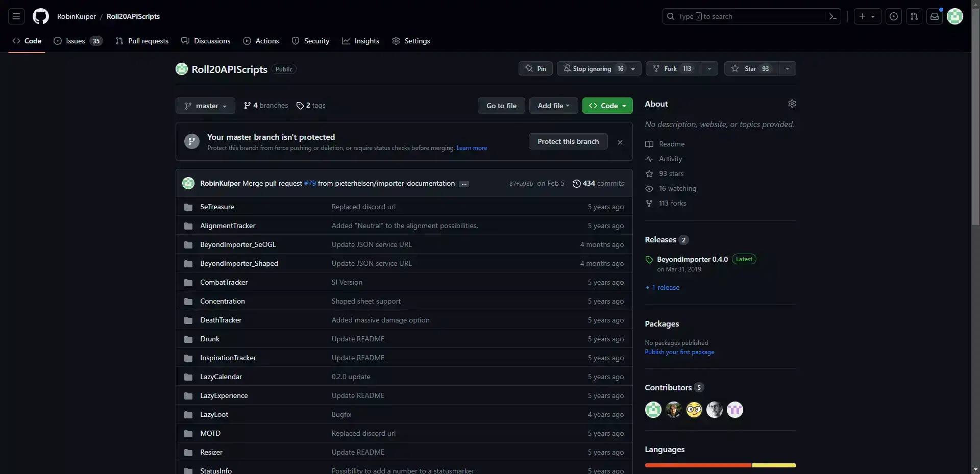Open the pull requests shortcut icon in header
The image size is (980, 474).
coord(914,16)
